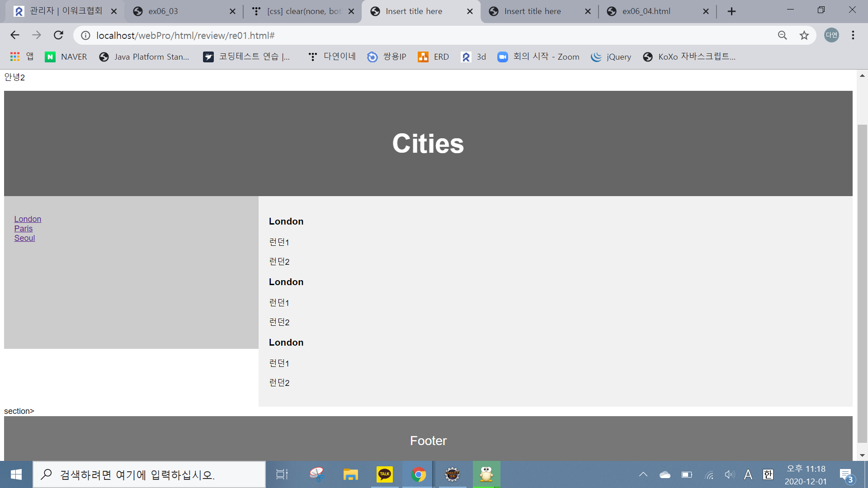Toggle the English 'A' input indicator

748,474
